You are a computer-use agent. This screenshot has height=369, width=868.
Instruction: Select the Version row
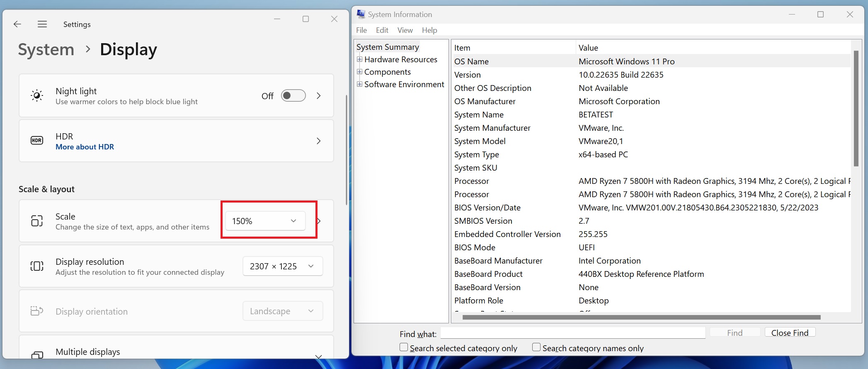[x=652, y=75]
